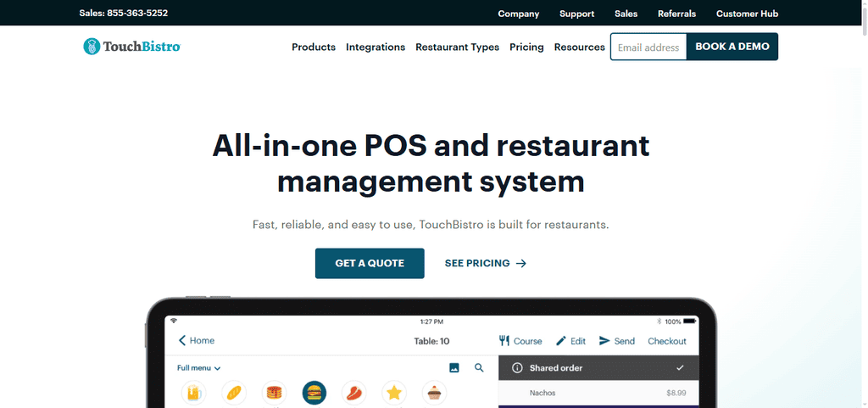
Task: Open the Integrations menu
Action: [x=376, y=47]
